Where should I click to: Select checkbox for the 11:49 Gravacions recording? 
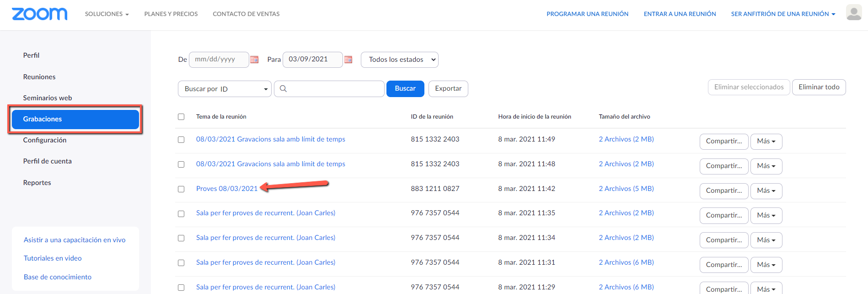(181, 140)
